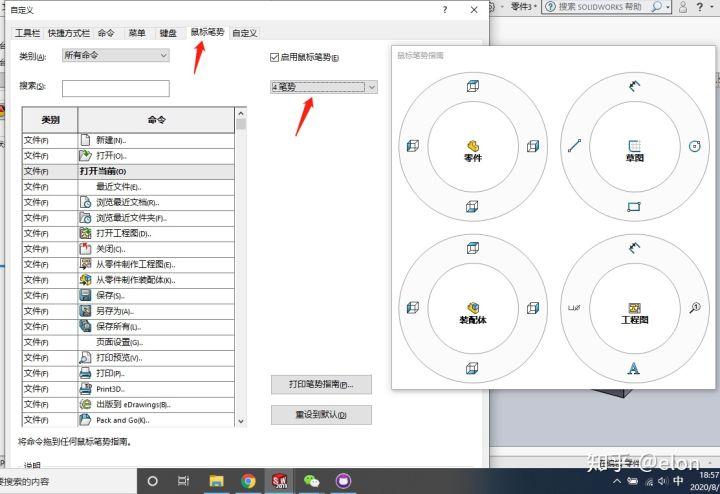Select the Top view icon in 零件 gesture wheel
The image size is (720, 494).
472,86
